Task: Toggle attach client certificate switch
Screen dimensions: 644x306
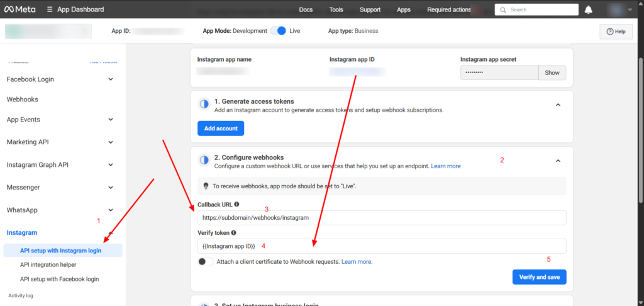Action: pyautogui.click(x=206, y=261)
